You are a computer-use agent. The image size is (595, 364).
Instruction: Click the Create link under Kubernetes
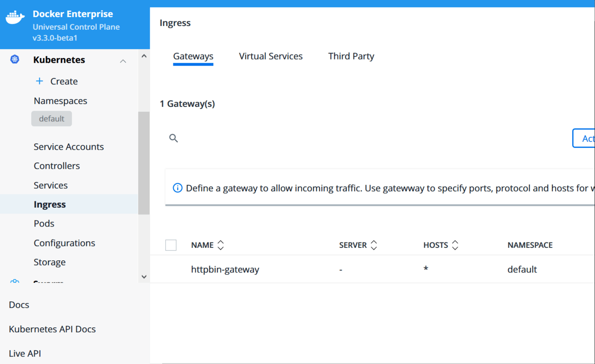[64, 81]
